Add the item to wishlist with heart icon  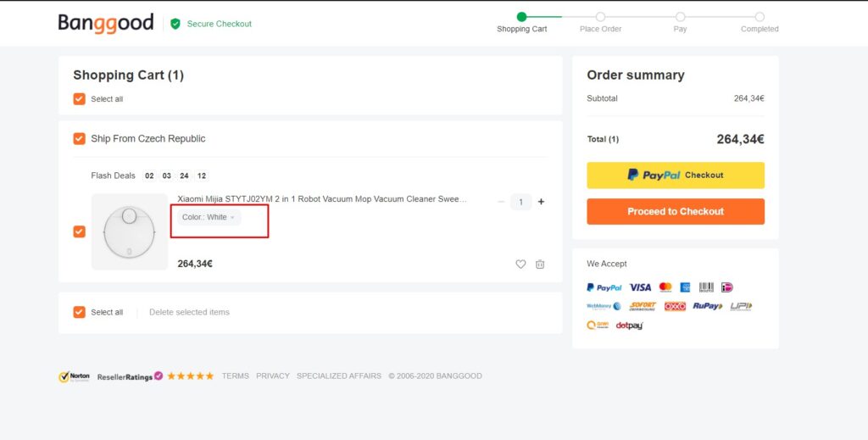pos(520,264)
